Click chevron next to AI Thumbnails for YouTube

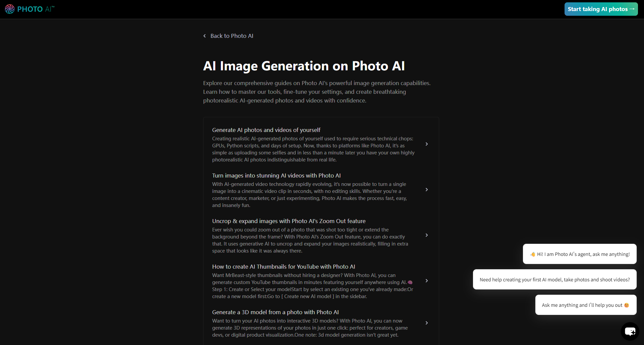[x=426, y=281]
